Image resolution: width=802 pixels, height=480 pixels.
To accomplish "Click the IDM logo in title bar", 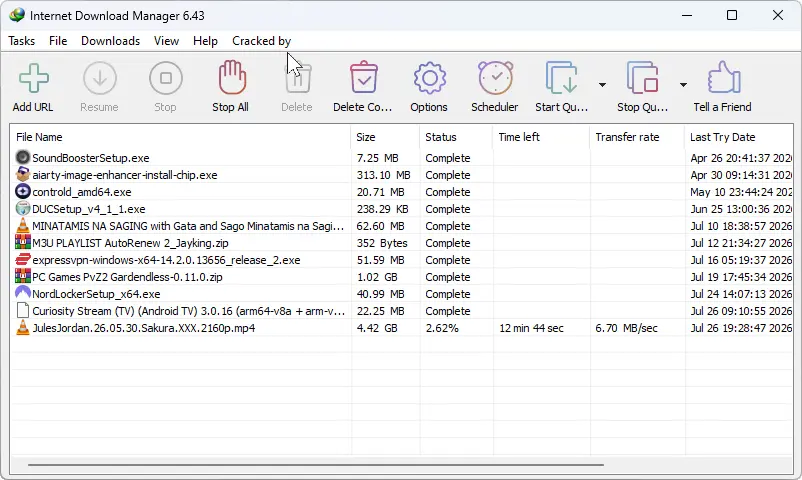I will 16,15.
